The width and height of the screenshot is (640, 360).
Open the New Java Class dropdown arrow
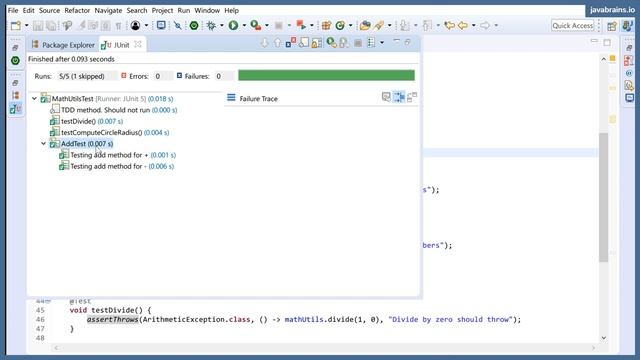[x=350, y=25]
